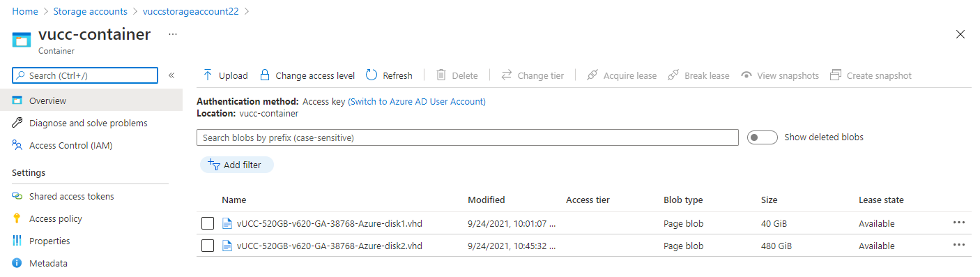Check the box for Azure-disk2.vhd
Viewport: 980px width, 277px height.
pos(207,246)
